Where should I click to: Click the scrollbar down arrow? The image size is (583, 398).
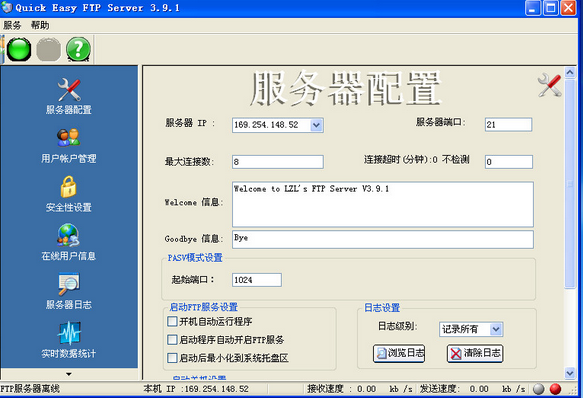tap(570, 373)
